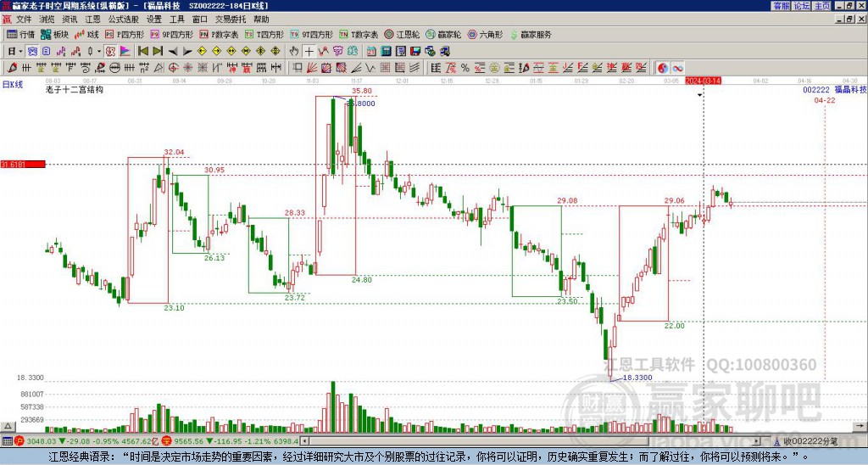The width and height of the screenshot is (868, 465).
Task: Open the P数字表 tool
Action: tap(220, 34)
